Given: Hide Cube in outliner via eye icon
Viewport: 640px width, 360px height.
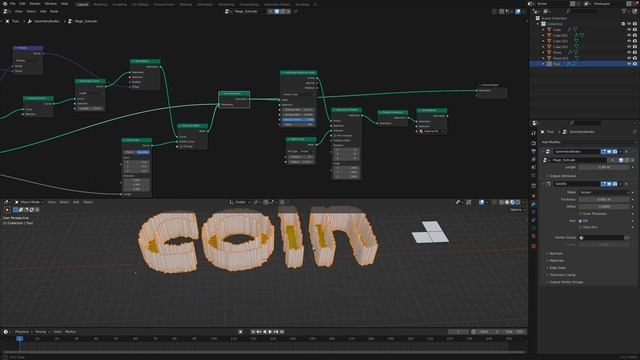Looking at the screenshot, I should 629,29.
